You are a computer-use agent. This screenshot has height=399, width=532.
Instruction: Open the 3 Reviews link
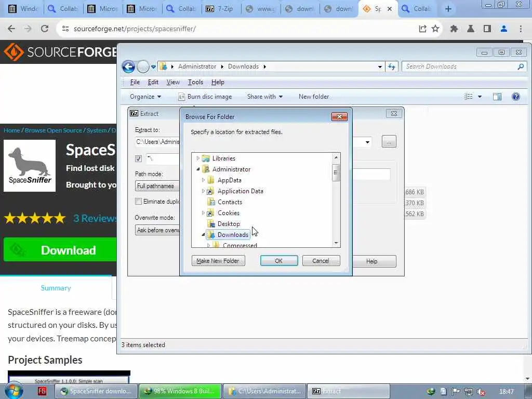(95, 218)
